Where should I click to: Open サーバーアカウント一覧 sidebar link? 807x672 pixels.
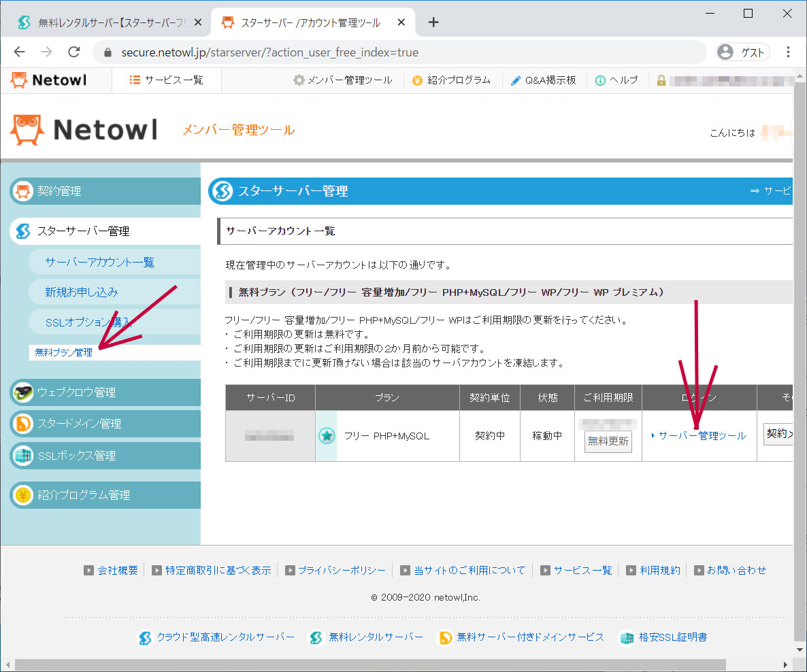99,262
